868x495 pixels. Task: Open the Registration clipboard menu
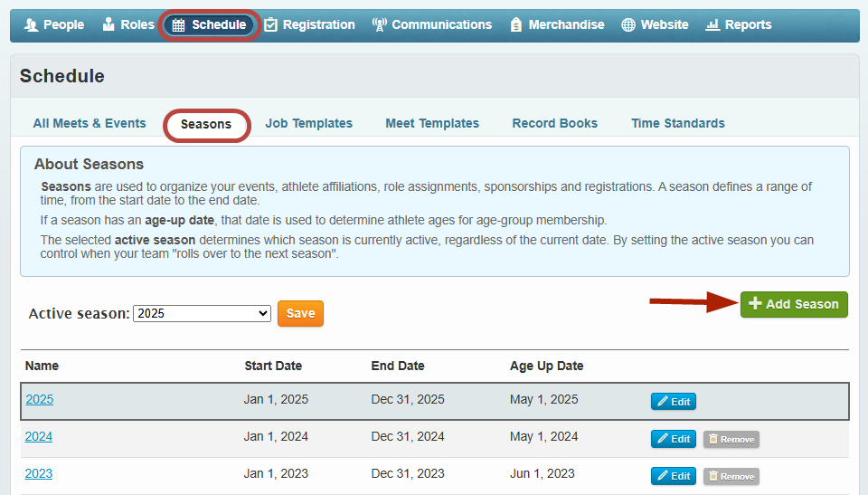(x=309, y=24)
